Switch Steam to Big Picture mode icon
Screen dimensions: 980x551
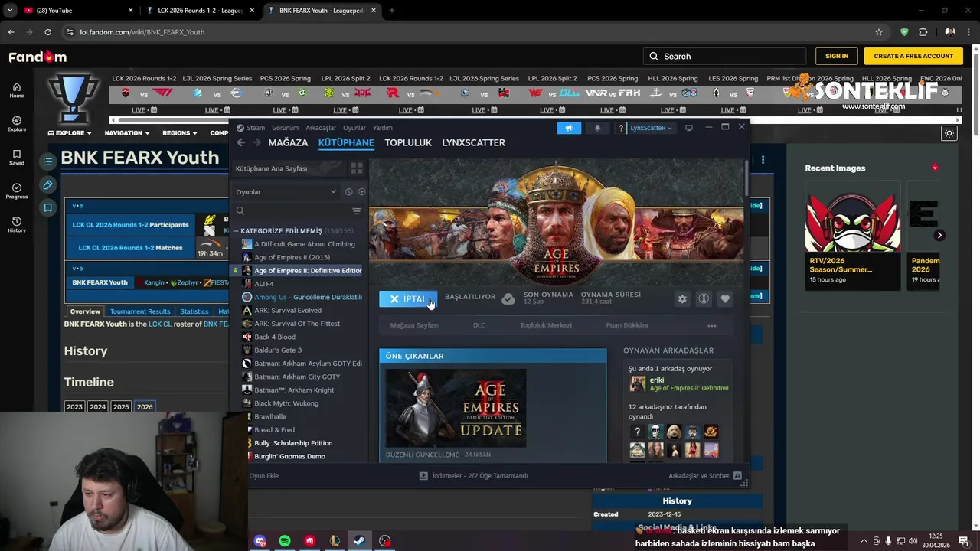[x=689, y=128]
